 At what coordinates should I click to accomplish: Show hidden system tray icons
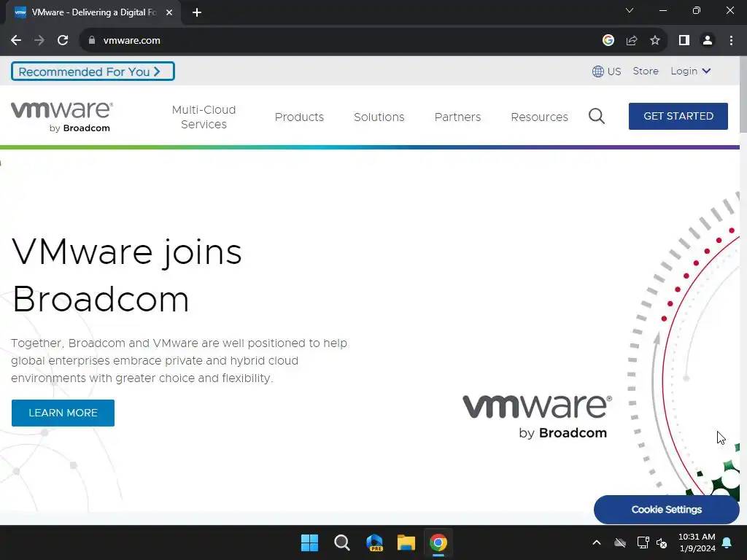click(x=597, y=542)
